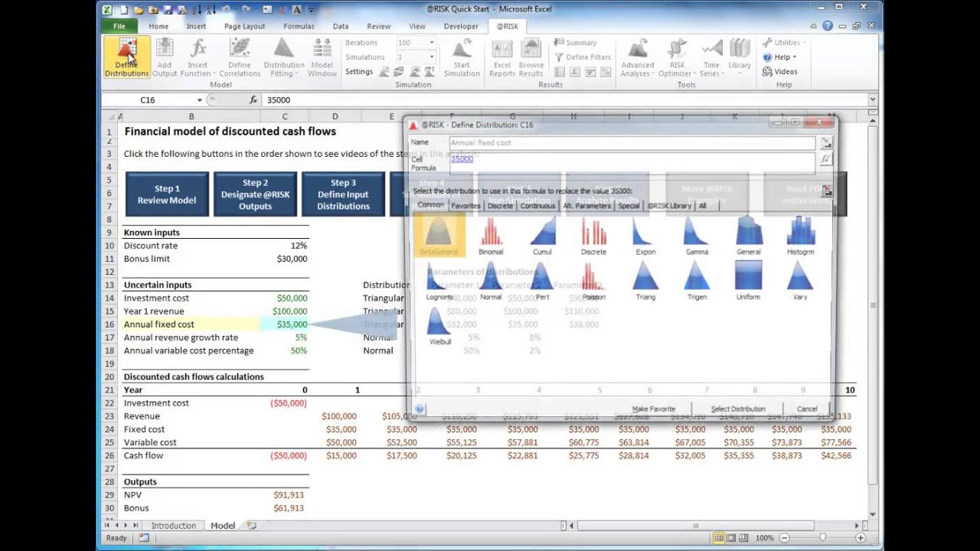980x551 pixels.
Task: Switch to the Developer ribbon tab
Action: [461, 26]
